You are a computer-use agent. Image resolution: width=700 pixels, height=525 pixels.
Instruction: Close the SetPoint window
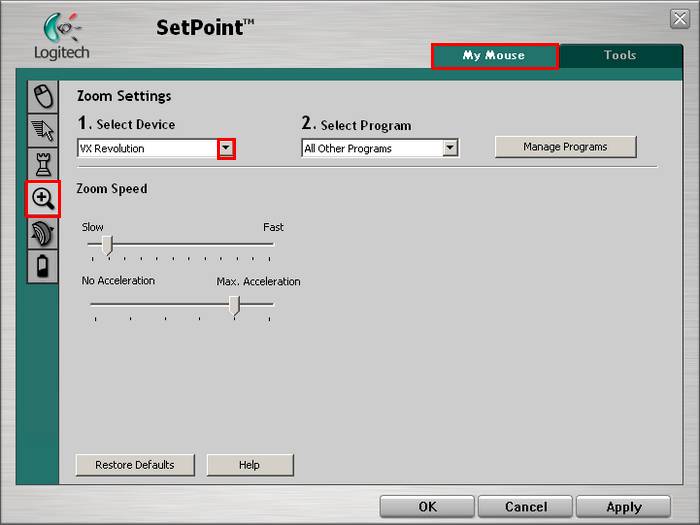[680, 19]
